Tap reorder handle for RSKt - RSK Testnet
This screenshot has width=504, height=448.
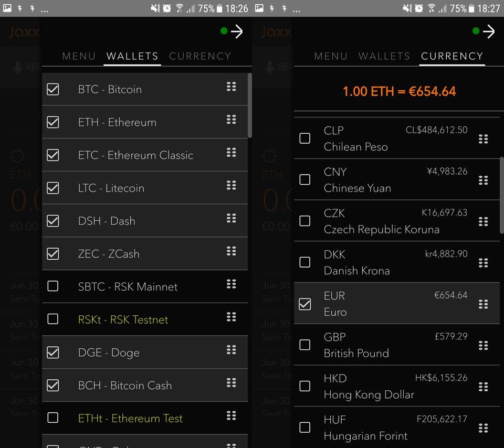(x=232, y=317)
